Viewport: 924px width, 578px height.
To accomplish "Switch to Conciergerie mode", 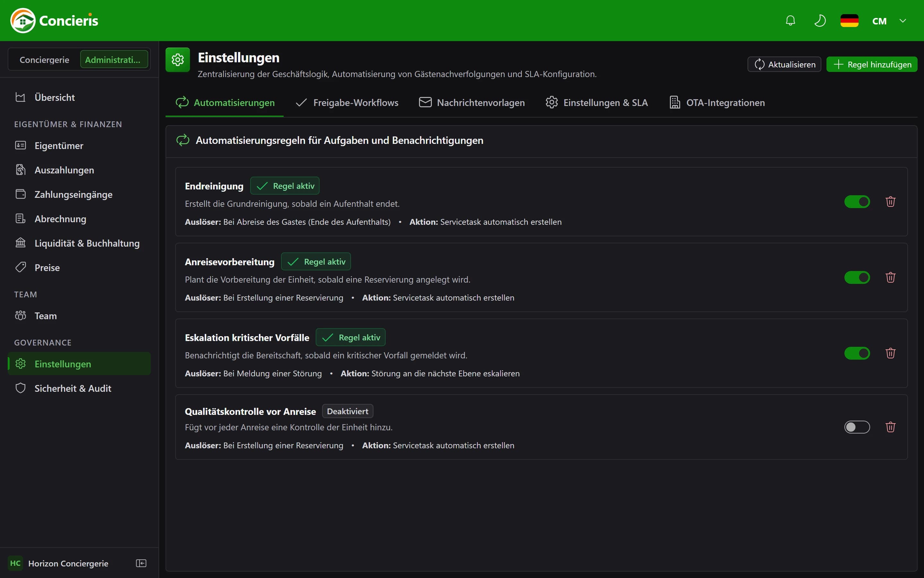I will tap(44, 60).
